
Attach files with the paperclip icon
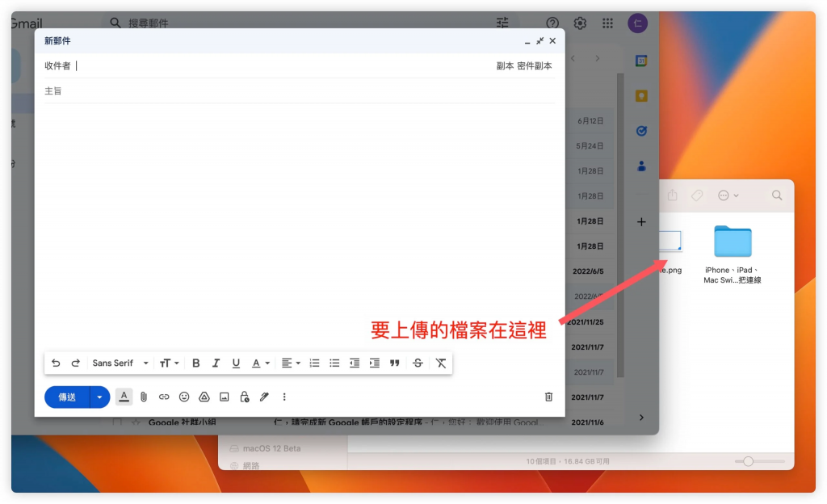[x=144, y=397]
